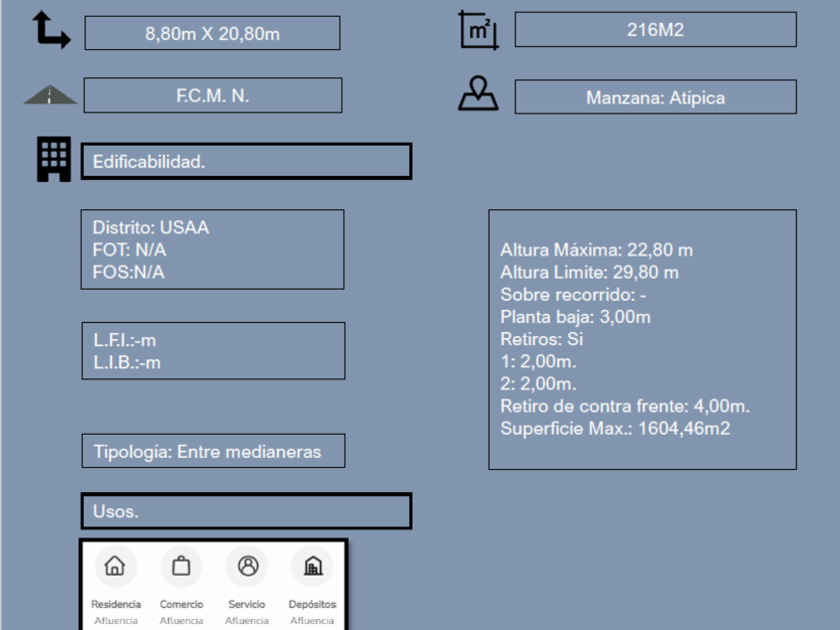The height and width of the screenshot is (630, 840).
Task: Select the Depósitos warehouse icon
Action: [312, 566]
